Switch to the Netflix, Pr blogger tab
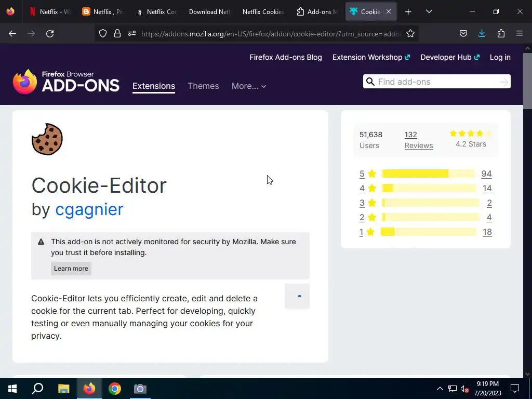 (103, 11)
